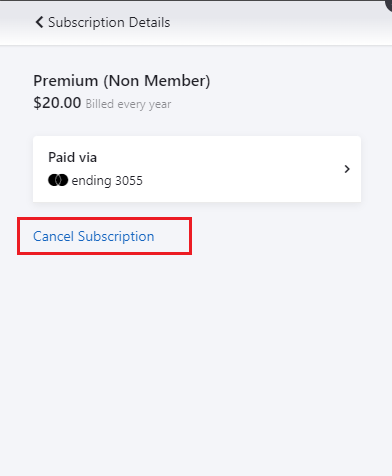Click the $20.00 price amount
This screenshot has height=476, width=392.
coord(57,103)
